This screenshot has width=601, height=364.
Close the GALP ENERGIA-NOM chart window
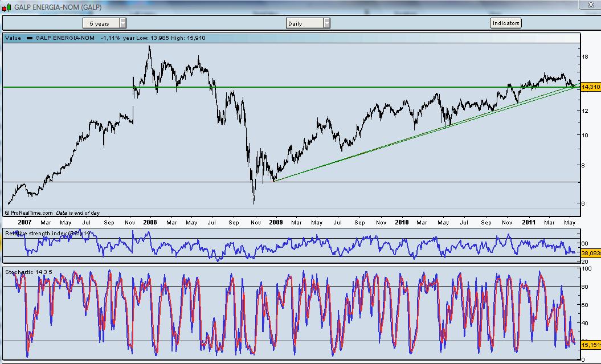click(591, 5)
